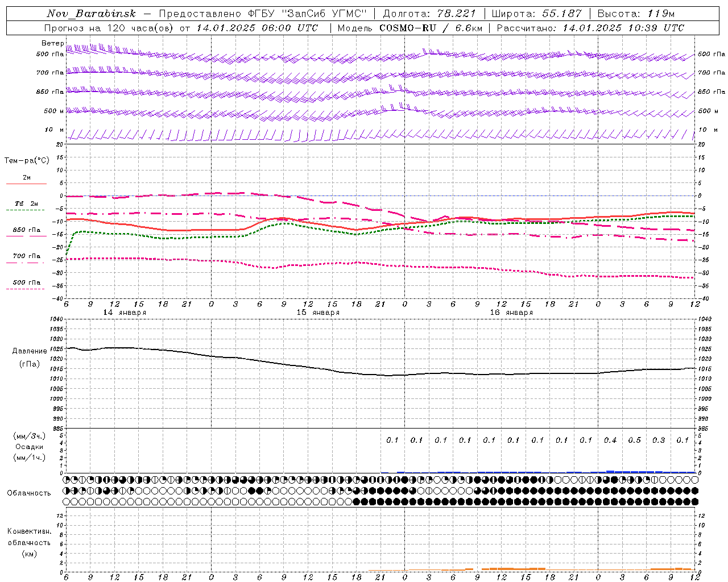
Task: Select the model label COSMO-RU / 6.6км
Action: (431, 28)
